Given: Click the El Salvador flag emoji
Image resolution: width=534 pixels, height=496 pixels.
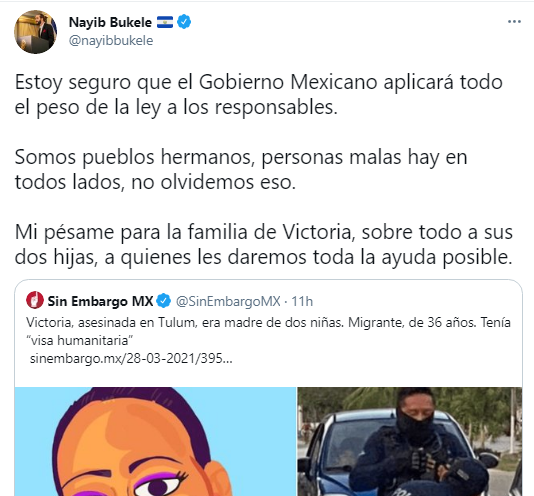Looking at the screenshot, I should point(165,22).
